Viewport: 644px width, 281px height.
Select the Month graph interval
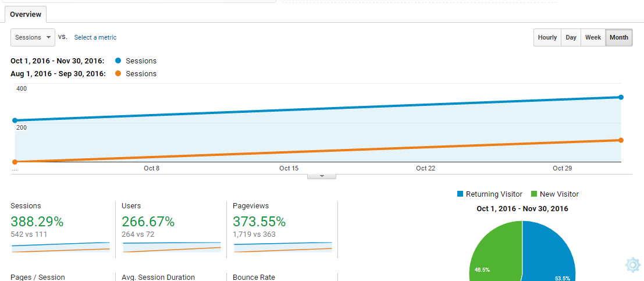pos(619,37)
